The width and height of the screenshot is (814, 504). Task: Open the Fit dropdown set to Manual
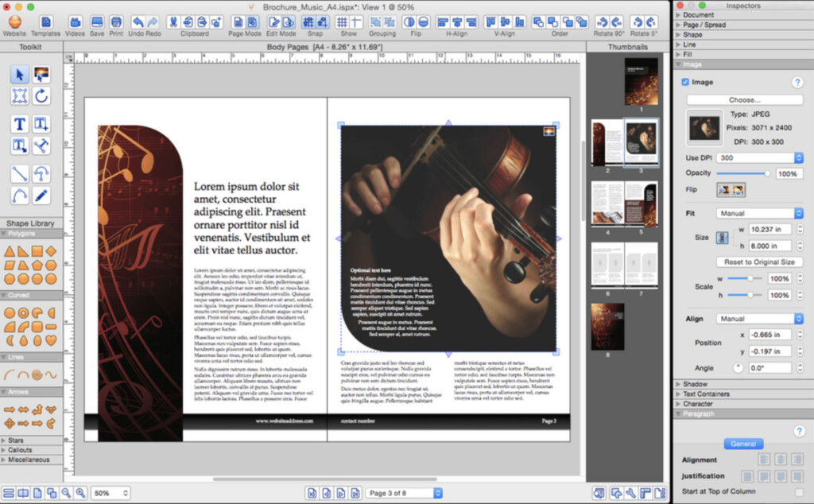(760, 213)
